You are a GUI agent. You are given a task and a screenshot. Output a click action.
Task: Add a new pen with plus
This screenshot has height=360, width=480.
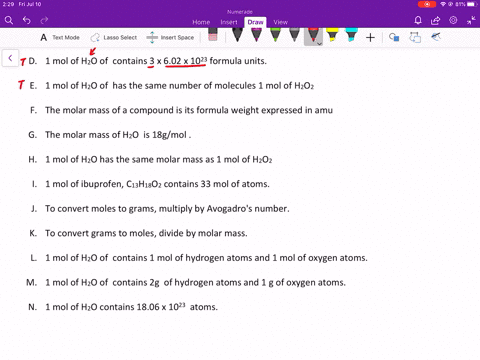[x=370, y=37]
